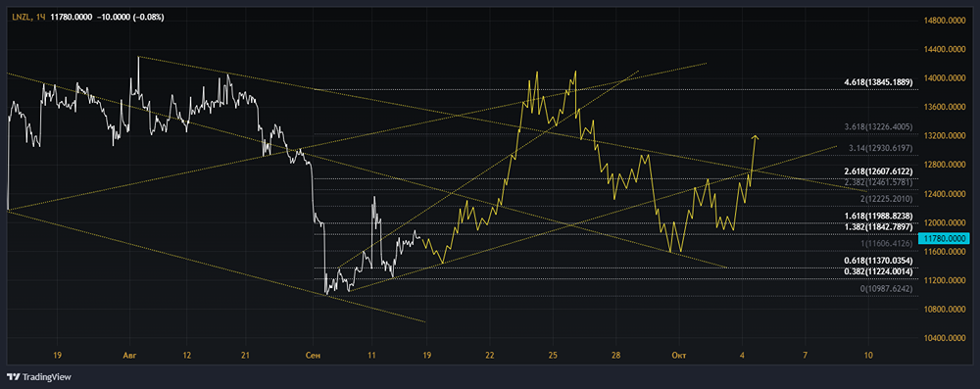Click the 10400.0000 price axis label
The height and width of the screenshot is (389, 980).
point(946,338)
